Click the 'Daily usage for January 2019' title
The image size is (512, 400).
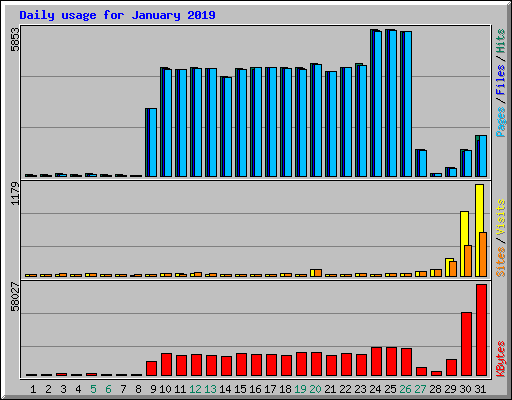tap(117, 15)
